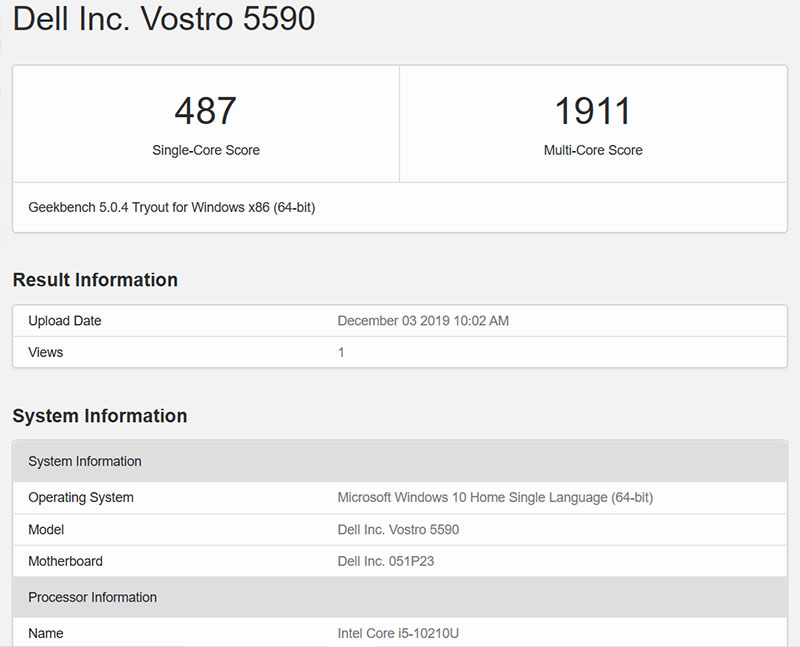The height and width of the screenshot is (647, 800).
Task: Select the 1911 multi-core score number
Action: click(593, 111)
